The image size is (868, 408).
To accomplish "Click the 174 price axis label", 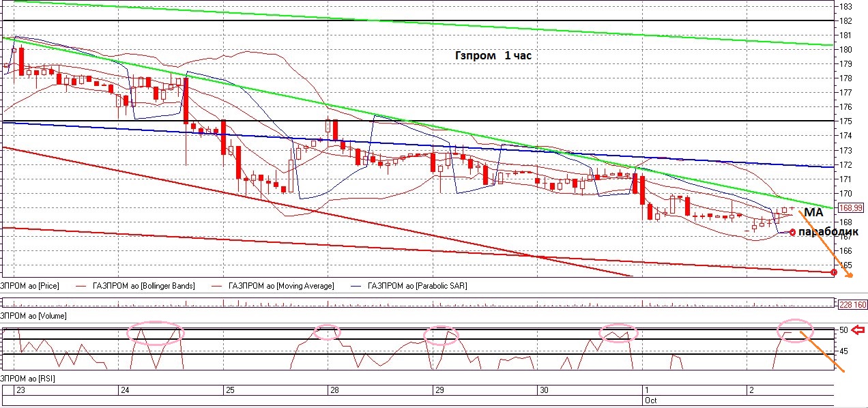I will [x=845, y=136].
